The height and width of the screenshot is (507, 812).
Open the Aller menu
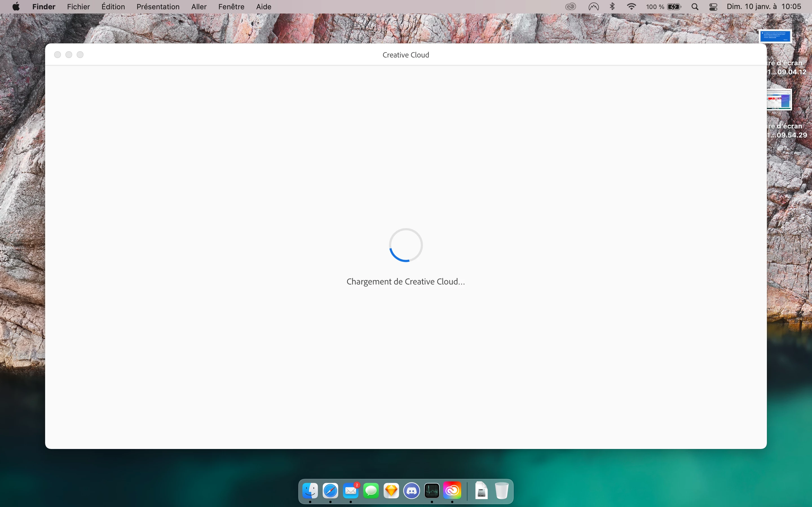(199, 7)
